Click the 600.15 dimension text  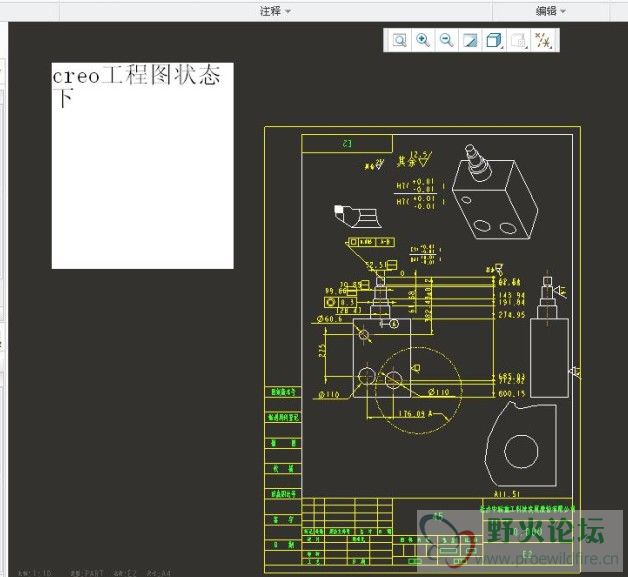[x=511, y=393]
